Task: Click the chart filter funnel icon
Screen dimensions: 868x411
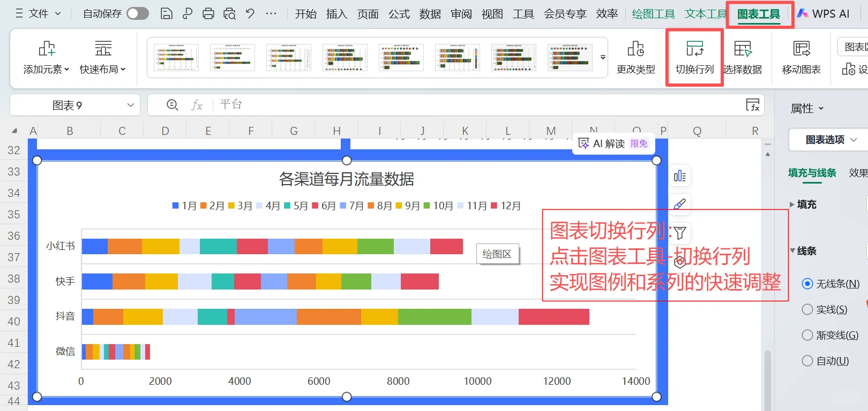Action: coord(680,233)
